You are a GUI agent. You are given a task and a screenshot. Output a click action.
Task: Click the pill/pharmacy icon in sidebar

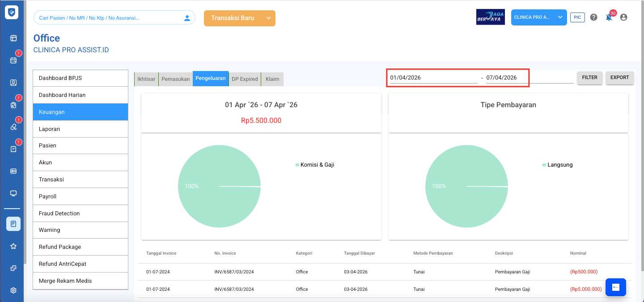point(13,127)
